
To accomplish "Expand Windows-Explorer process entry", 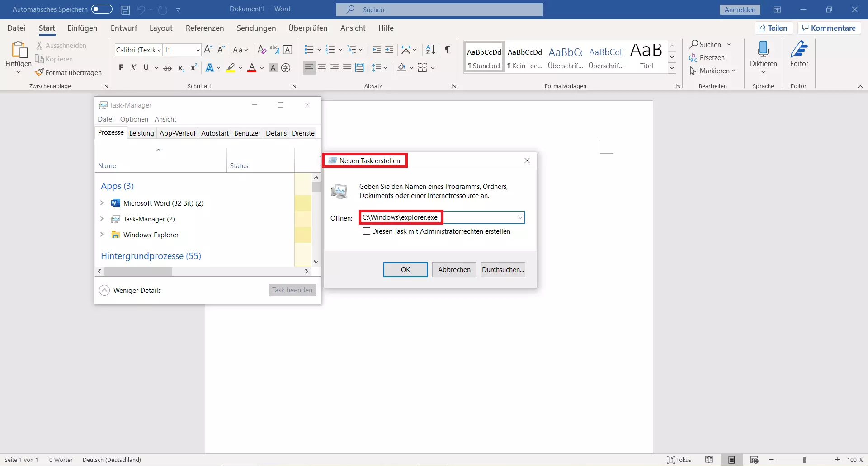I will click(x=102, y=235).
